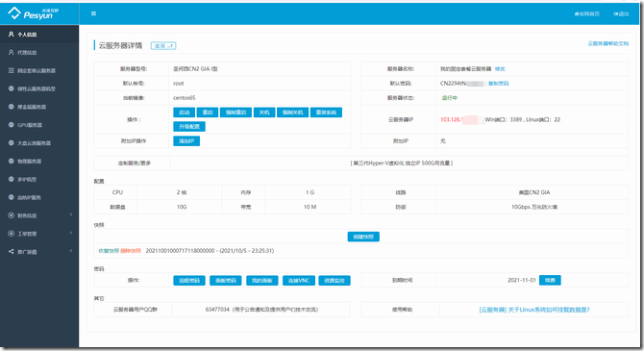
Task: Click the list icon beside 固定套餐云服务器
Action: [12, 70]
